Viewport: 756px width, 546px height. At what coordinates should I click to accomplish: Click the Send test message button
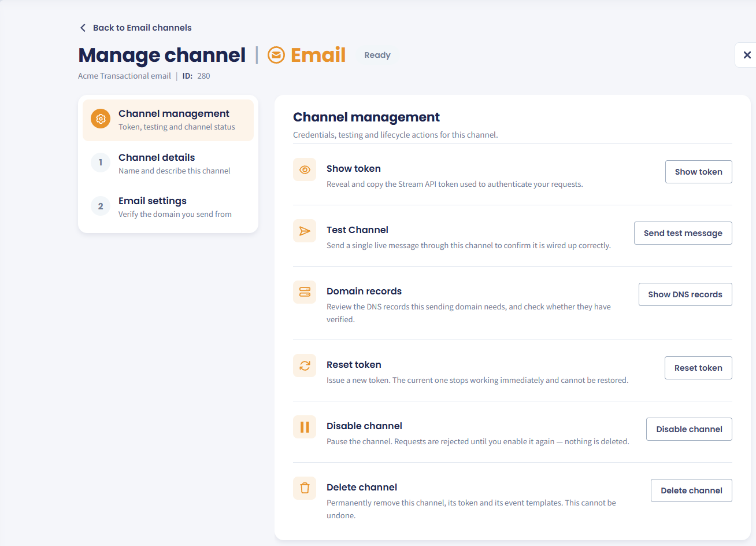(683, 233)
